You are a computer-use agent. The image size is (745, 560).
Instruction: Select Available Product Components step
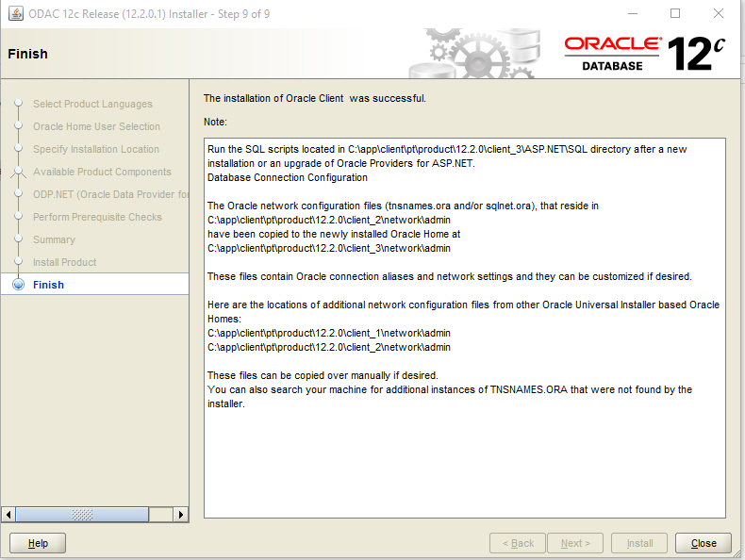click(102, 172)
